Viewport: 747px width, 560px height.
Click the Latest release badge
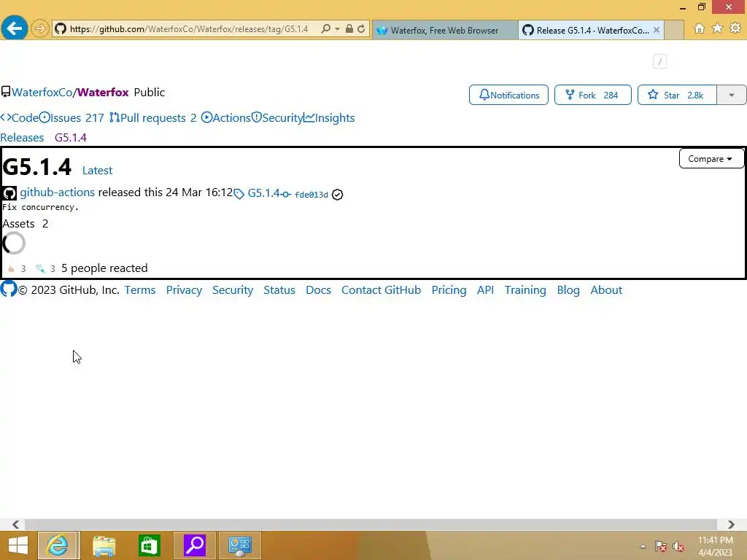tap(97, 171)
